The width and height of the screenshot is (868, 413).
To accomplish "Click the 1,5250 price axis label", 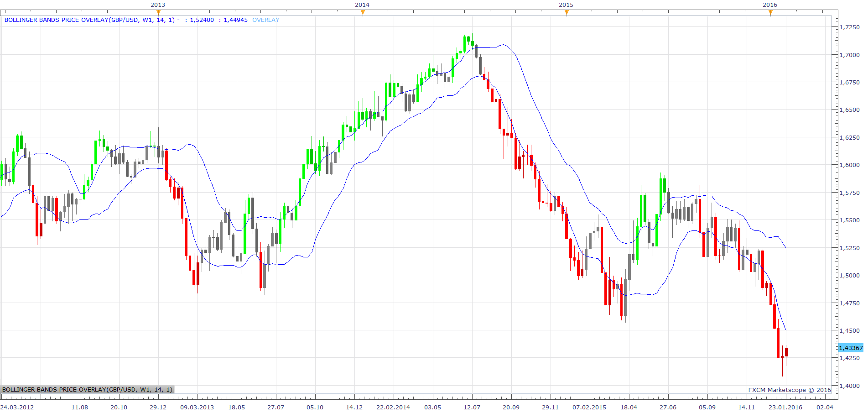I will [x=850, y=248].
